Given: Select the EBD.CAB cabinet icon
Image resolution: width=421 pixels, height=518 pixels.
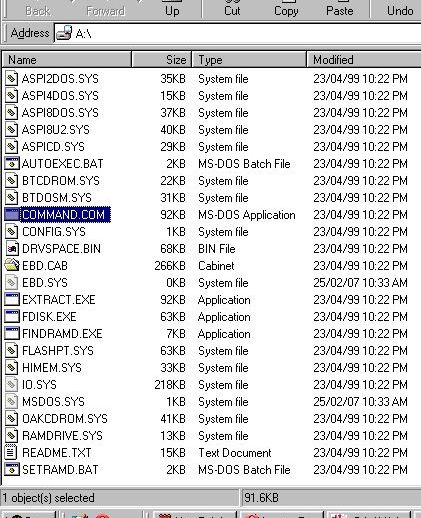Looking at the screenshot, I should (11, 265).
